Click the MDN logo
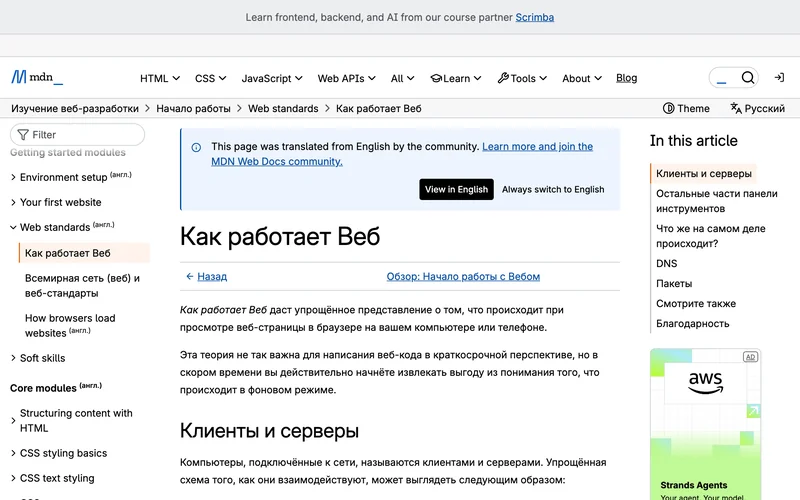800x500 pixels. point(37,77)
